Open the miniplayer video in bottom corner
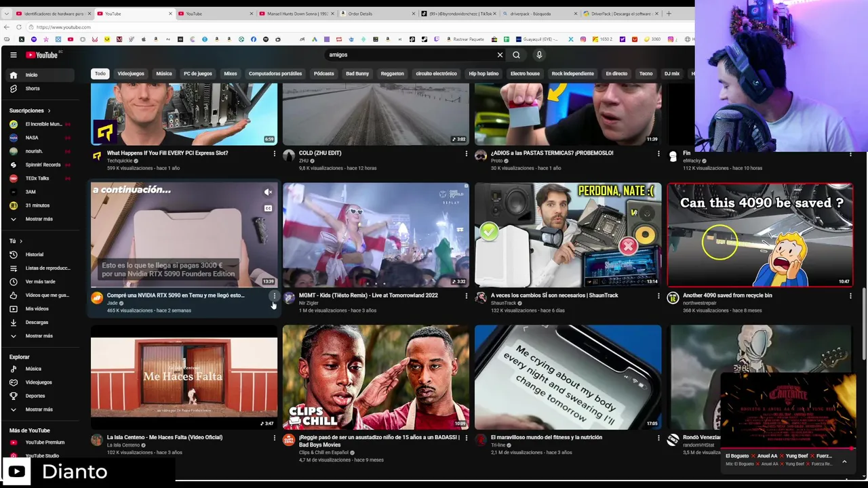The width and height of the screenshot is (868, 488). pos(787,410)
